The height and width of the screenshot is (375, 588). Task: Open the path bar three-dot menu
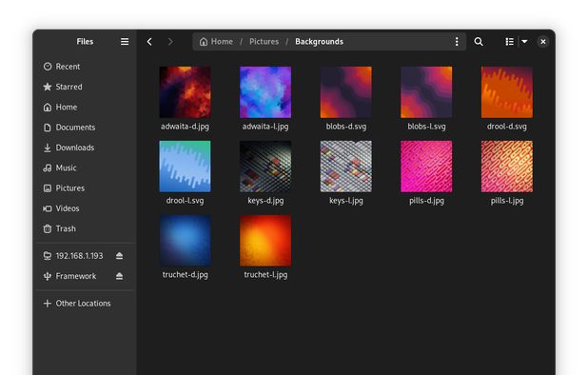point(457,42)
